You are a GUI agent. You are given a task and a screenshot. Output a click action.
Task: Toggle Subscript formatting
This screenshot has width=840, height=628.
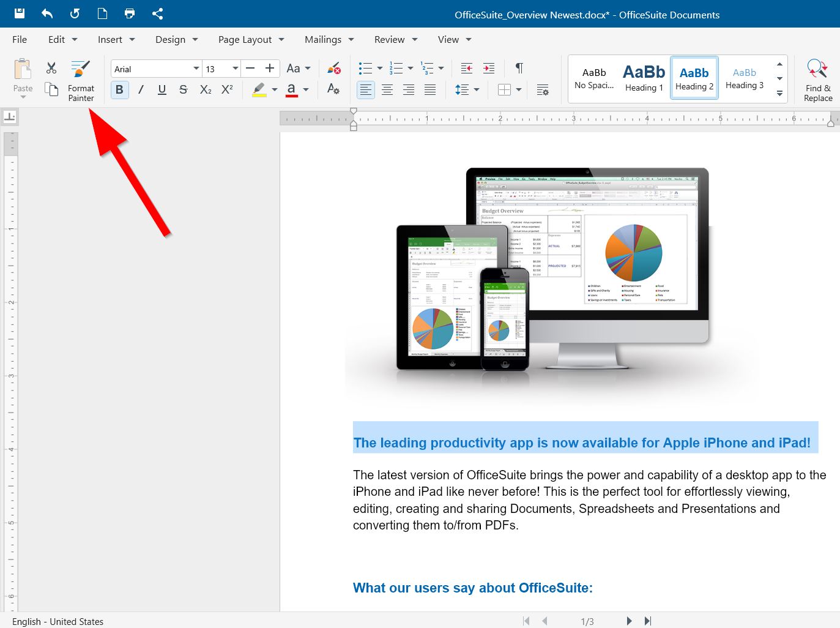206,89
